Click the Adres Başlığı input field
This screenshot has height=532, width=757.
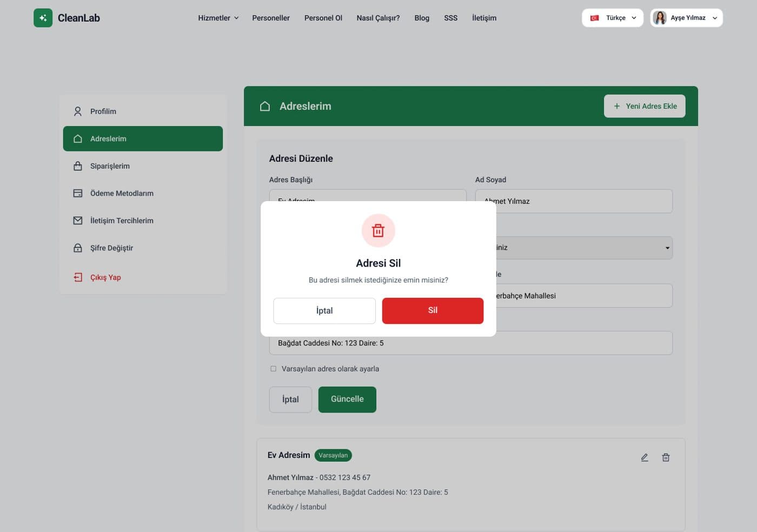coord(368,195)
